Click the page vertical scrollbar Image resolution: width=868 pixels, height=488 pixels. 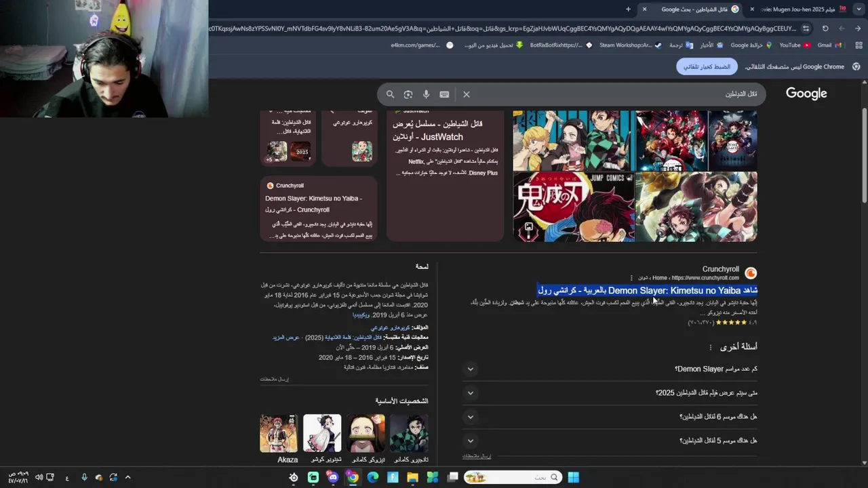click(x=864, y=156)
